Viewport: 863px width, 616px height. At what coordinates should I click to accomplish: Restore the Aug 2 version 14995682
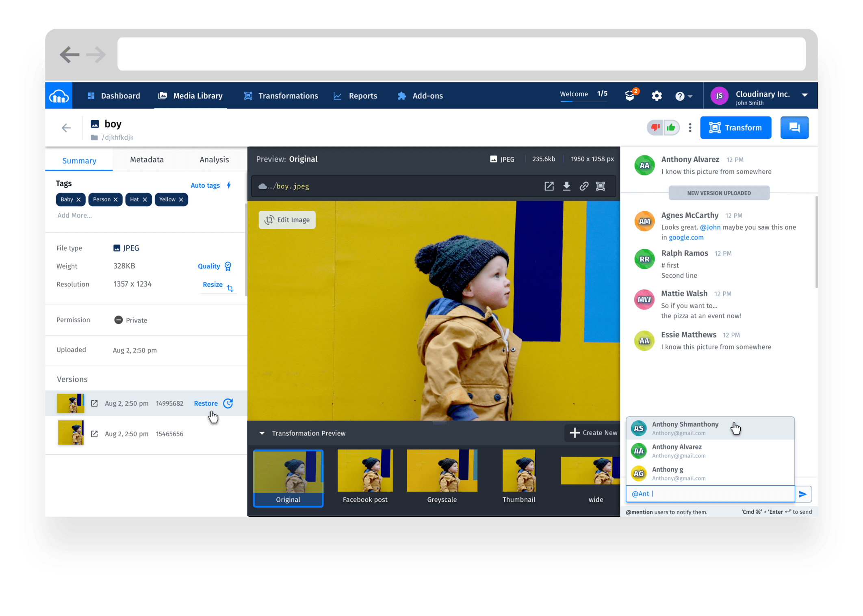coord(206,403)
